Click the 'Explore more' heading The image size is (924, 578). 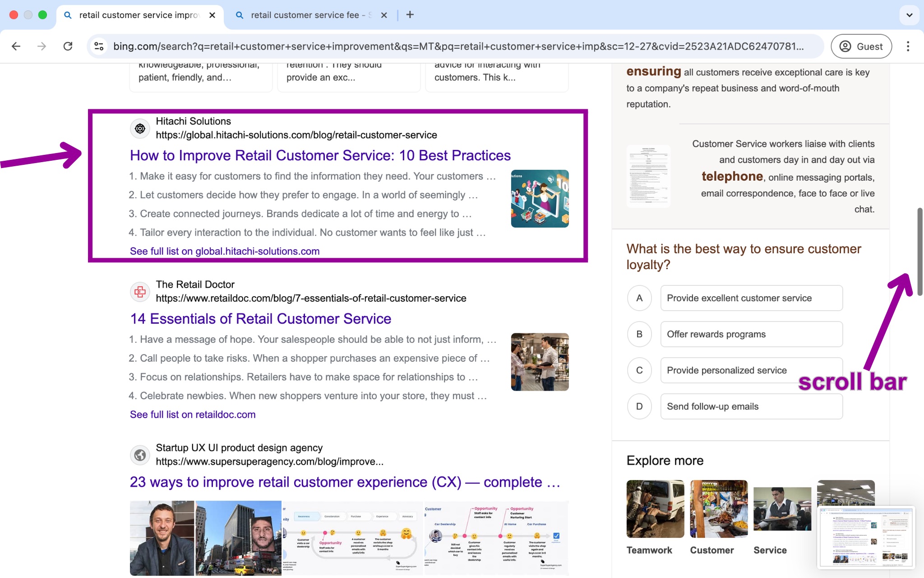[x=665, y=461]
